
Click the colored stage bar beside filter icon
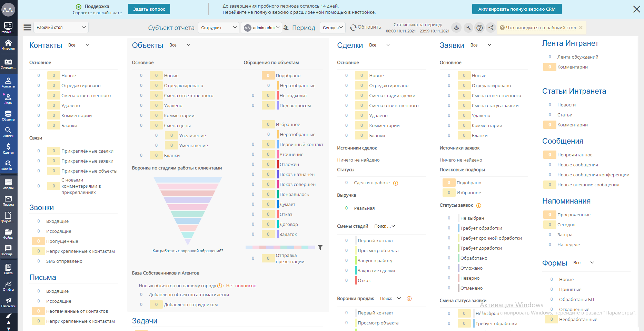pyautogui.click(x=280, y=247)
